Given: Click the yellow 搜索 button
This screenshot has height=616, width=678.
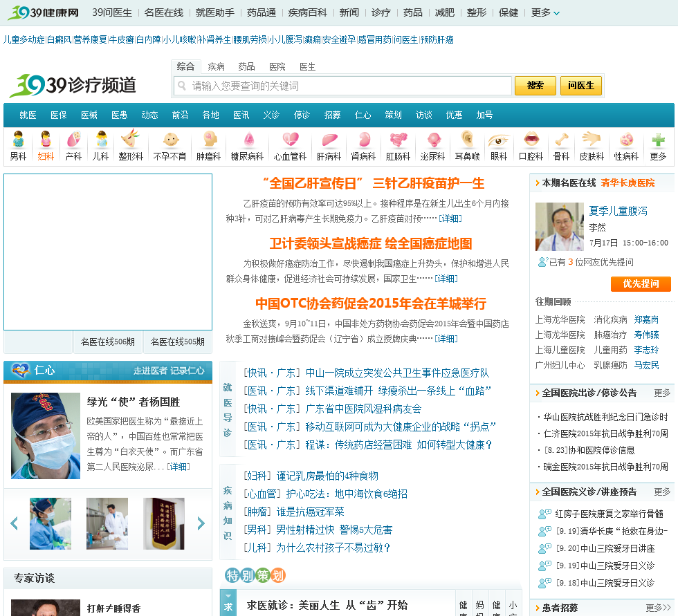Looking at the screenshot, I should (x=535, y=86).
